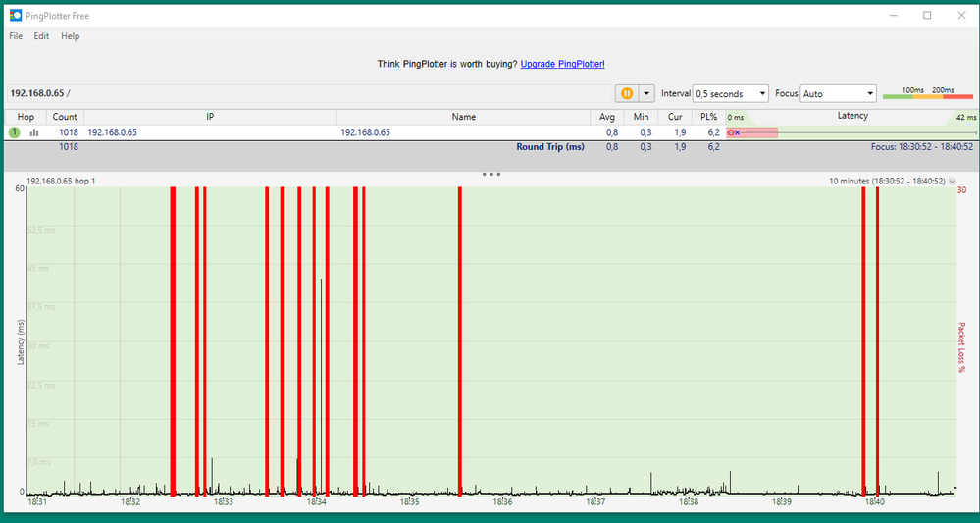Expand the 10 minutes timeline range chevron

click(x=952, y=182)
